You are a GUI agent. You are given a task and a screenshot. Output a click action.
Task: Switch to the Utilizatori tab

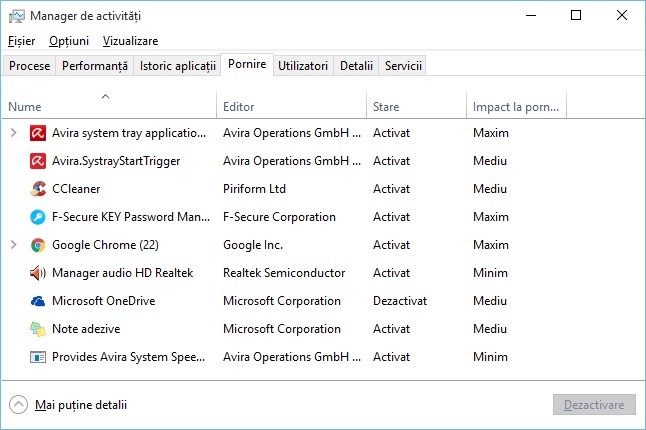[x=303, y=66]
